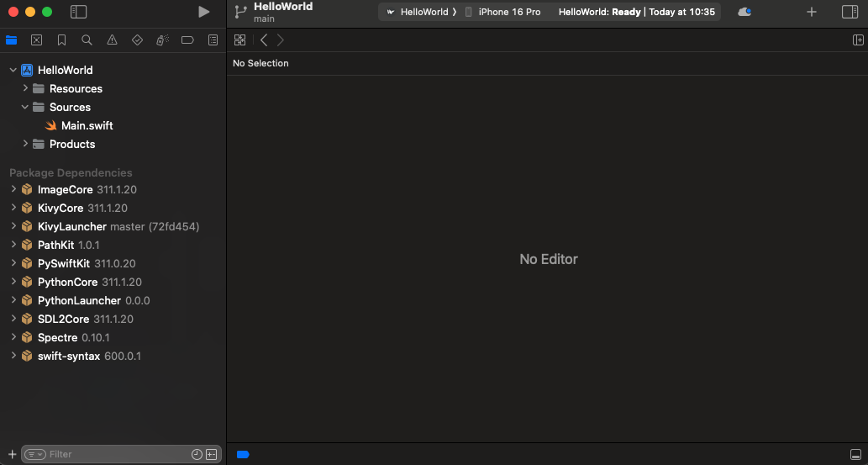
Task: Expand the PySwiftKit package
Action: coord(13,263)
